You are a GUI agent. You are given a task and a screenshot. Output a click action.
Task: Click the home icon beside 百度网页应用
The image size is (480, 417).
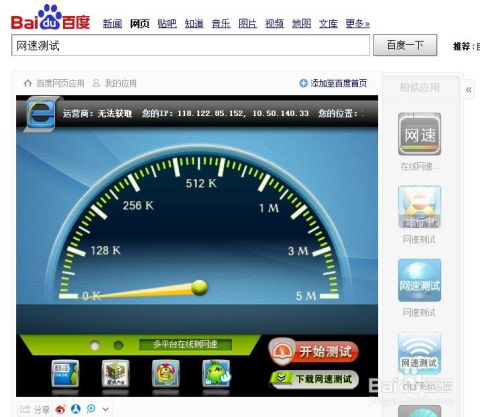pyautogui.click(x=28, y=83)
